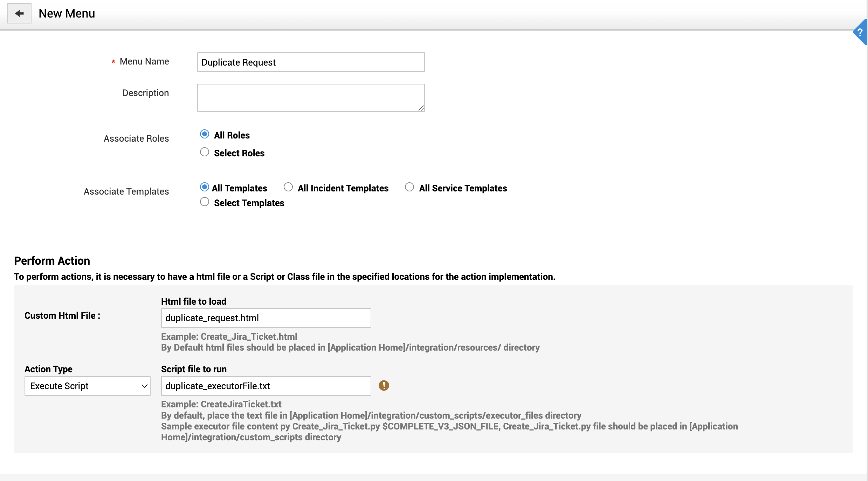The height and width of the screenshot is (481, 868).
Task: Click the Script file to run field
Action: 266,386
